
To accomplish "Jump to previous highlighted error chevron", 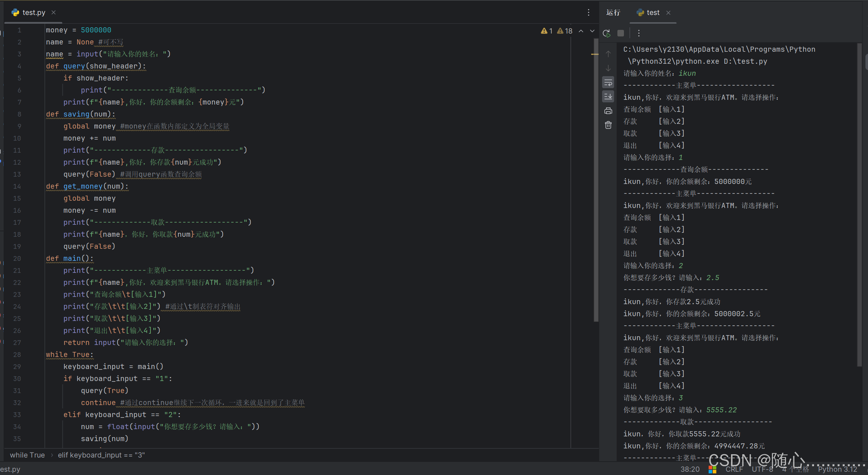I will click(x=581, y=31).
